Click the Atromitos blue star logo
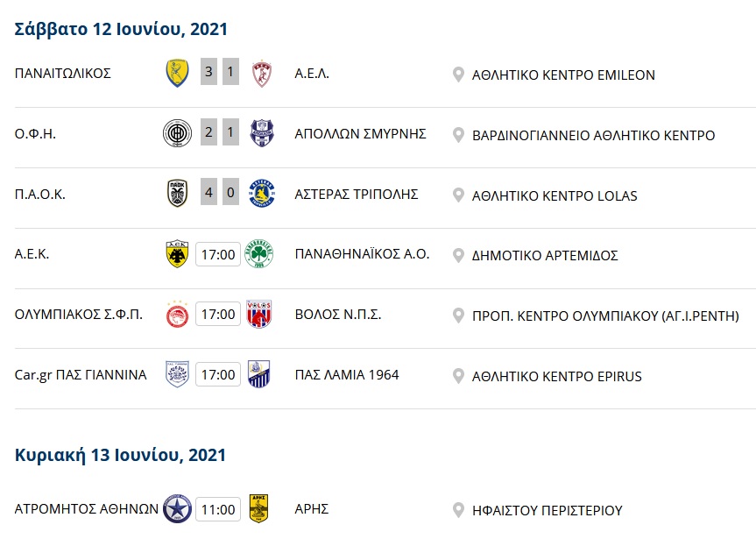This screenshot has height=539, width=756. [177, 509]
